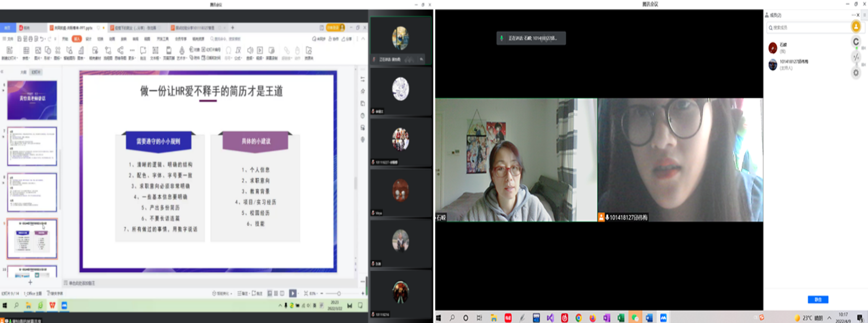This screenshot has height=323, width=868.
Task: Click the search members input field
Action: (x=808, y=28)
